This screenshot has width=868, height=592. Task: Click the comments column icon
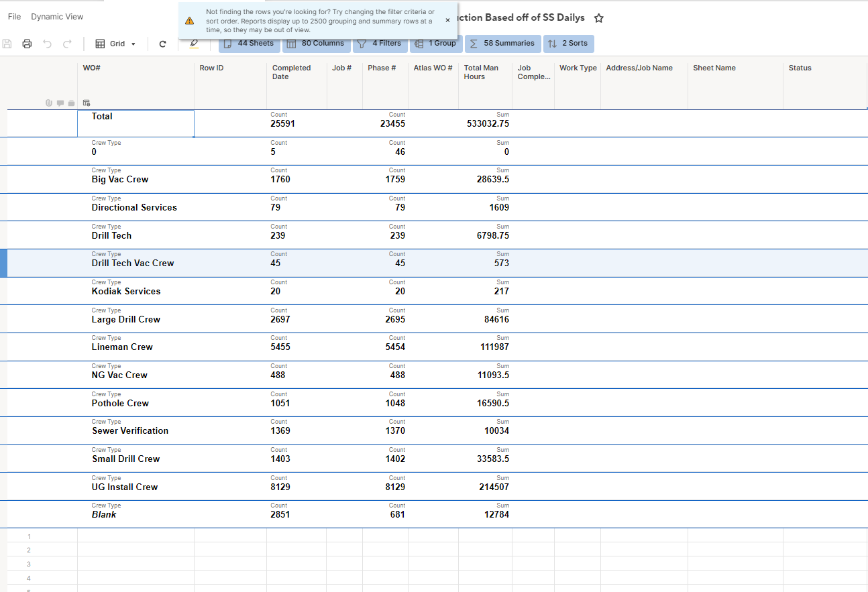pyautogui.click(x=60, y=103)
